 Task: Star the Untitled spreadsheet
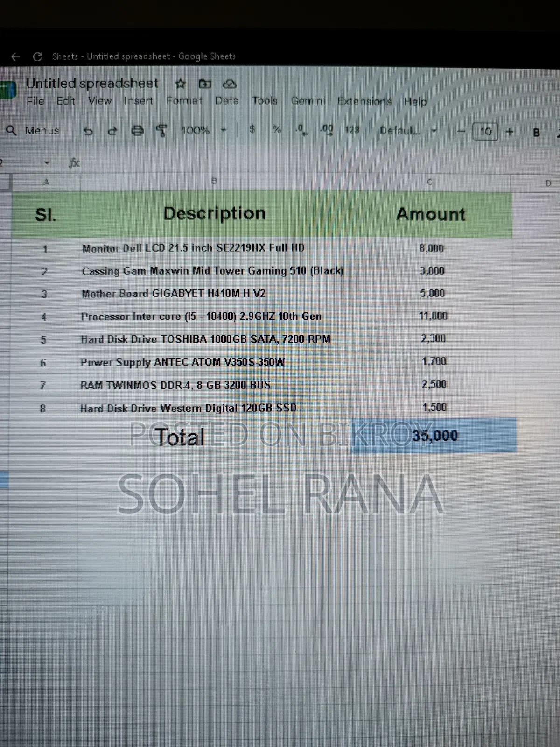(x=180, y=84)
